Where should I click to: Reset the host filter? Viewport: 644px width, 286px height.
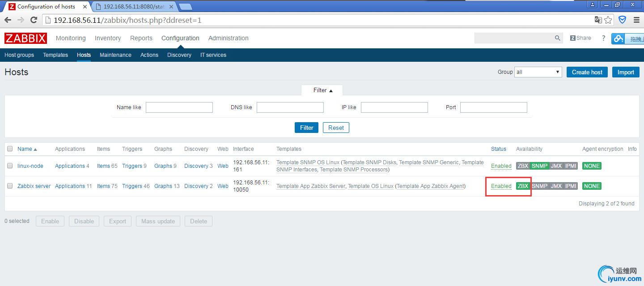[336, 128]
